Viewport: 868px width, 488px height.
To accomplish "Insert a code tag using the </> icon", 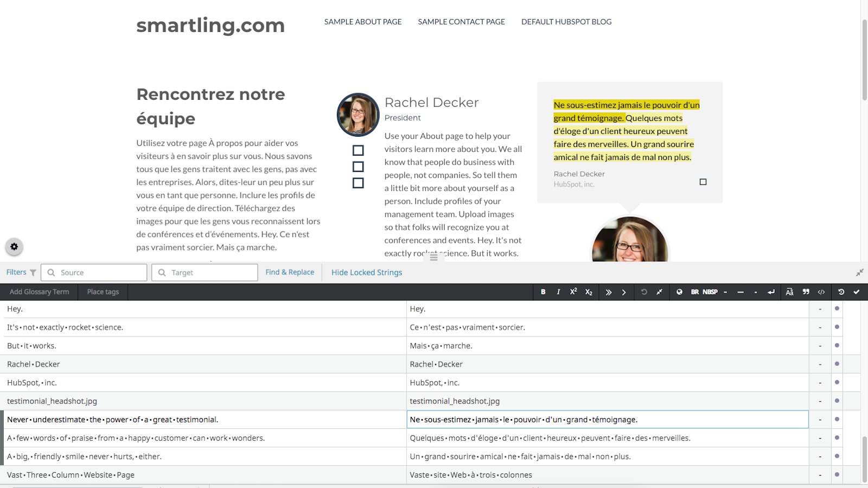I will (821, 292).
